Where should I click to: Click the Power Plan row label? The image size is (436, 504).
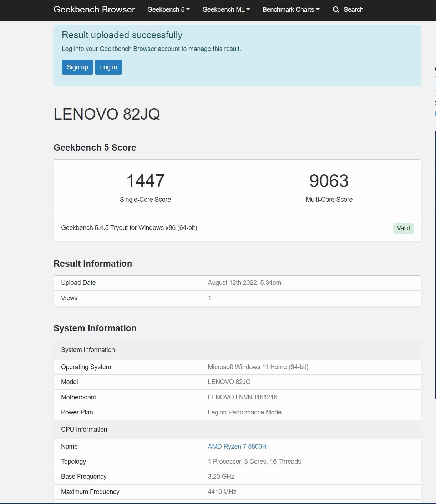[77, 412]
